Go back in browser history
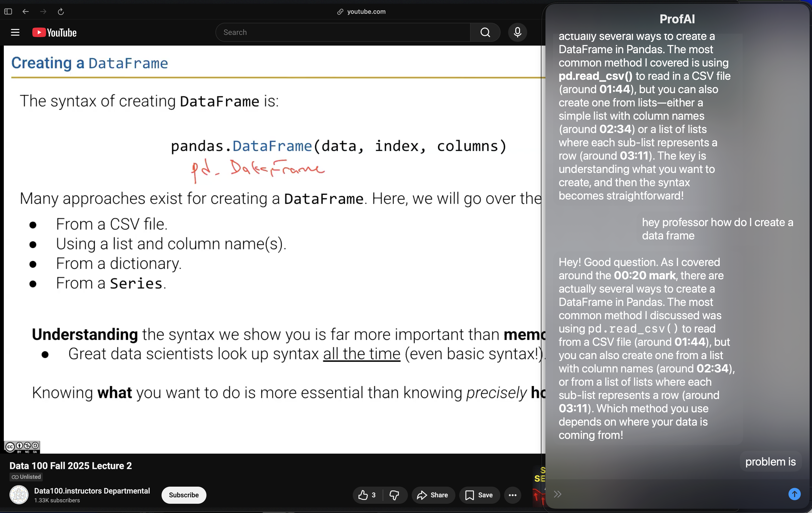The height and width of the screenshot is (513, 812). point(26,11)
